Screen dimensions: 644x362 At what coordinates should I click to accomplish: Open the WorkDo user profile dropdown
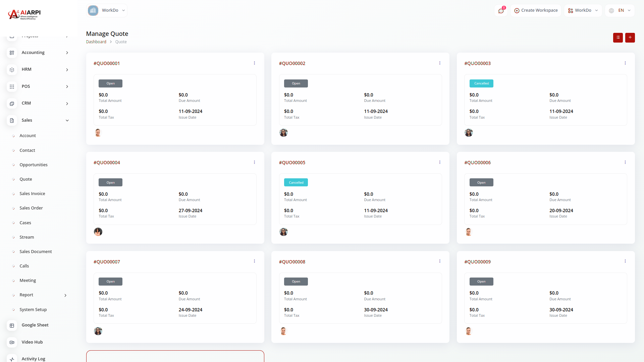(x=583, y=10)
